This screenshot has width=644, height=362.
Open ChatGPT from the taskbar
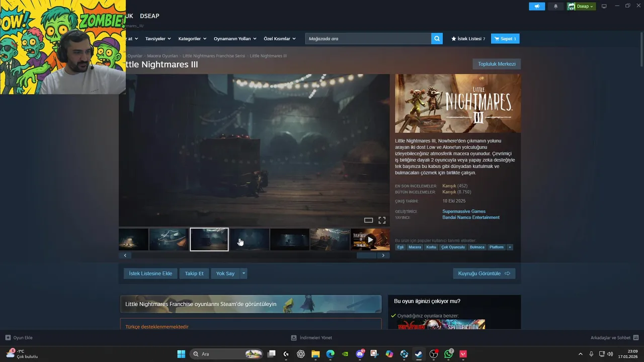301,354
